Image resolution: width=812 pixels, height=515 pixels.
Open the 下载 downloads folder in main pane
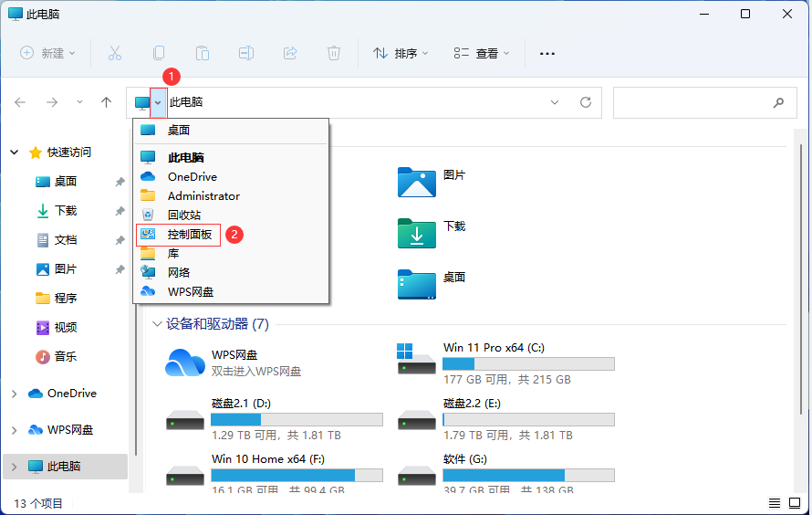(416, 233)
